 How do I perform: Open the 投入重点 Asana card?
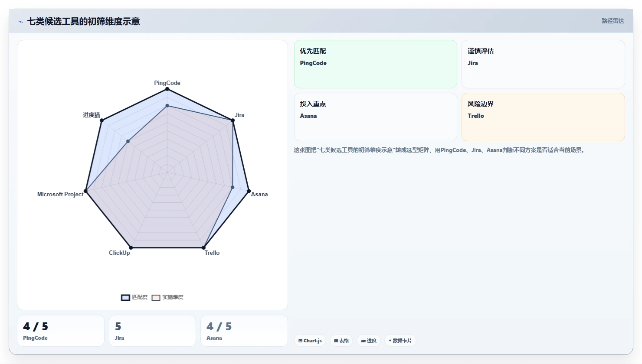(x=376, y=117)
